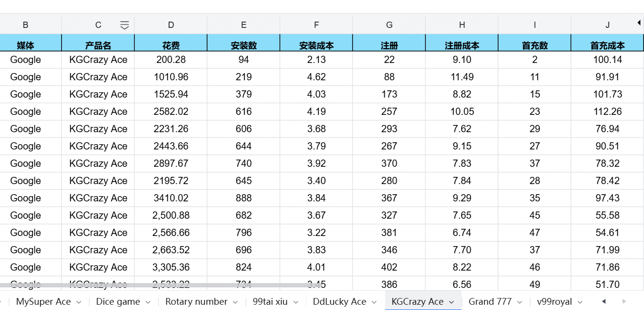This screenshot has height=310, width=644.
Task: Click the 花费 header cell
Action: pos(171,46)
